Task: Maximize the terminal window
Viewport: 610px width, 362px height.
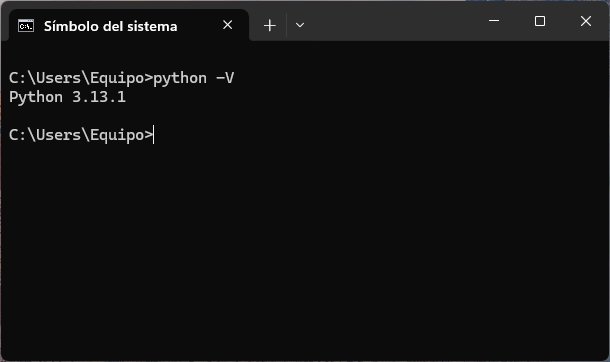Action: 540,21
